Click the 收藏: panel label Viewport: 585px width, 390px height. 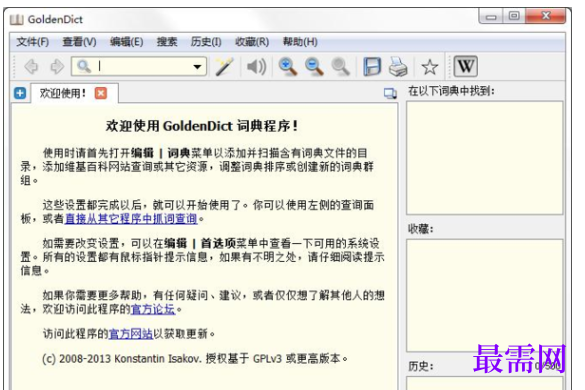point(420,228)
